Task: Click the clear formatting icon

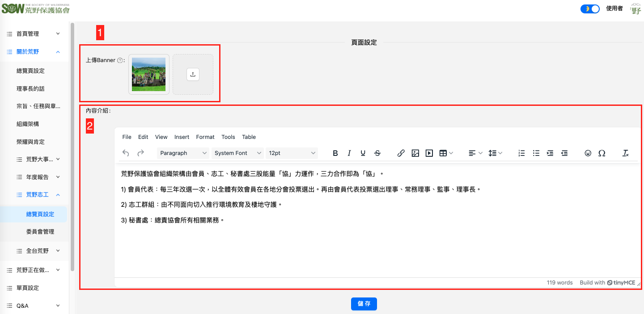Action: click(x=626, y=153)
